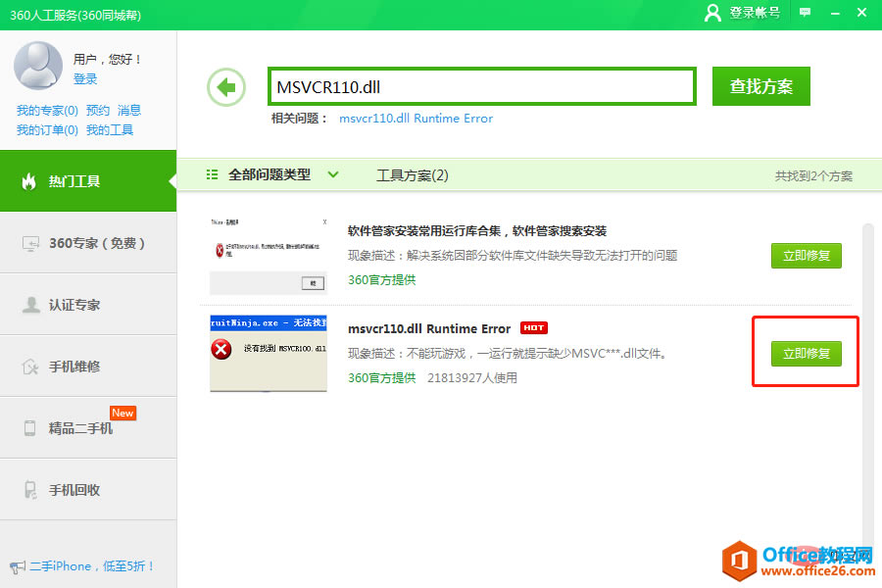The height and width of the screenshot is (588, 882).
Task: Click the 360官方提供 label under second result
Action: (381, 377)
